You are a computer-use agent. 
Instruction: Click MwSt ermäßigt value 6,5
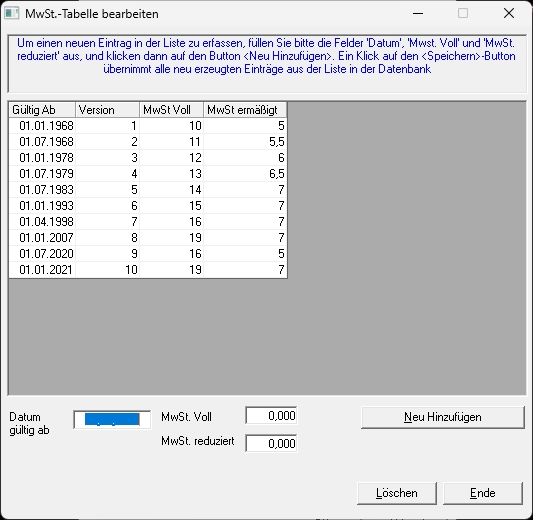245,174
